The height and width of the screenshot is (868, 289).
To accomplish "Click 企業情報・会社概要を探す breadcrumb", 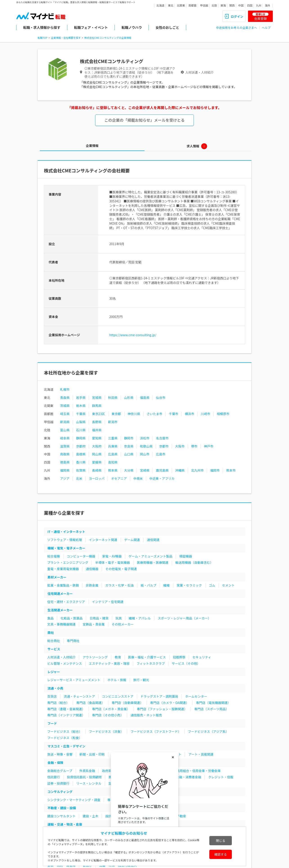I will coord(65,38).
